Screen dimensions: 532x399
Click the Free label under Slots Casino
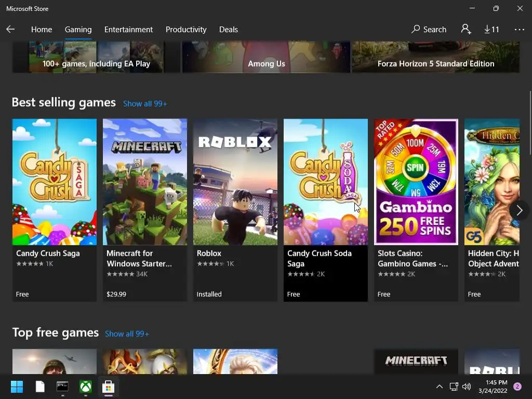[384, 294]
